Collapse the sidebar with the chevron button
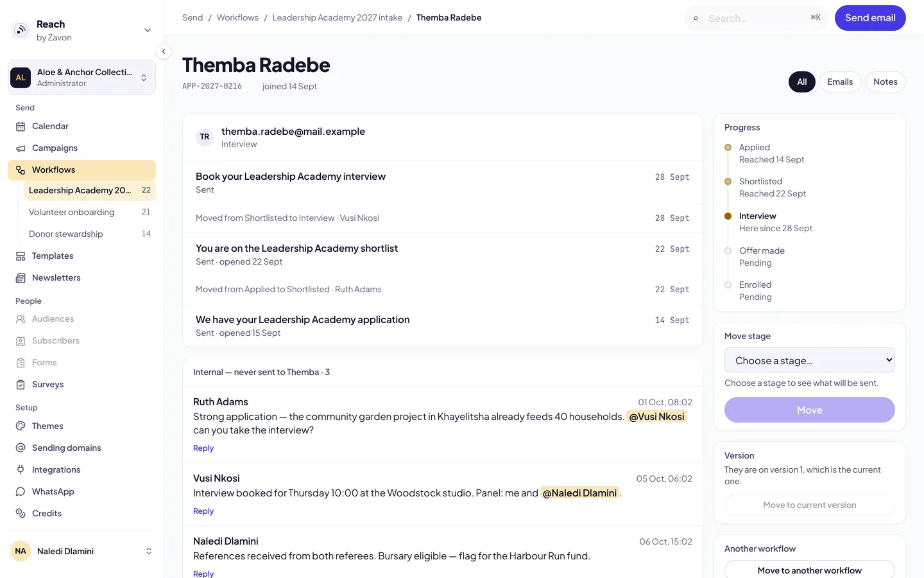The image size is (924, 578). click(164, 51)
